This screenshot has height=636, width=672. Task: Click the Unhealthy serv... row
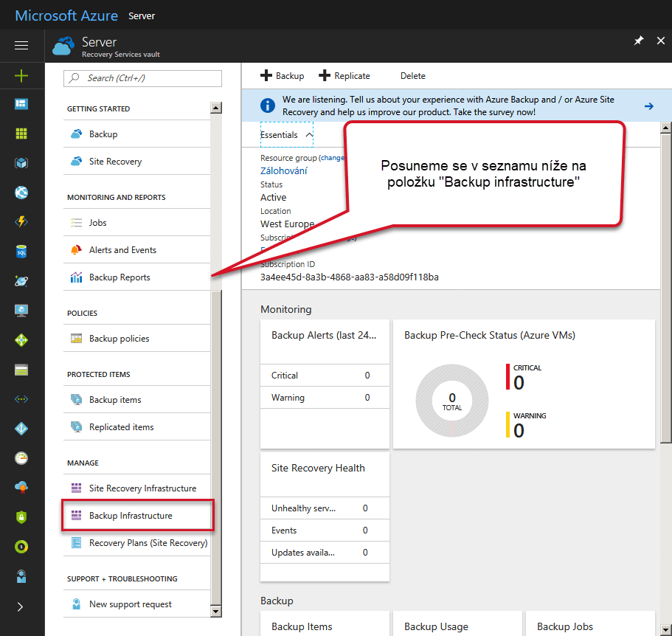pyautogui.click(x=325, y=508)
